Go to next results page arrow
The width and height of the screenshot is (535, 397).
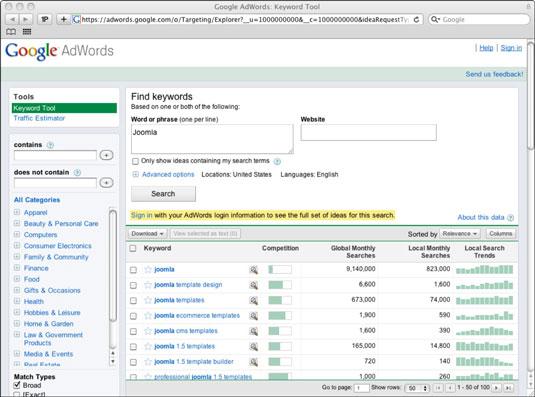point(496,388)
